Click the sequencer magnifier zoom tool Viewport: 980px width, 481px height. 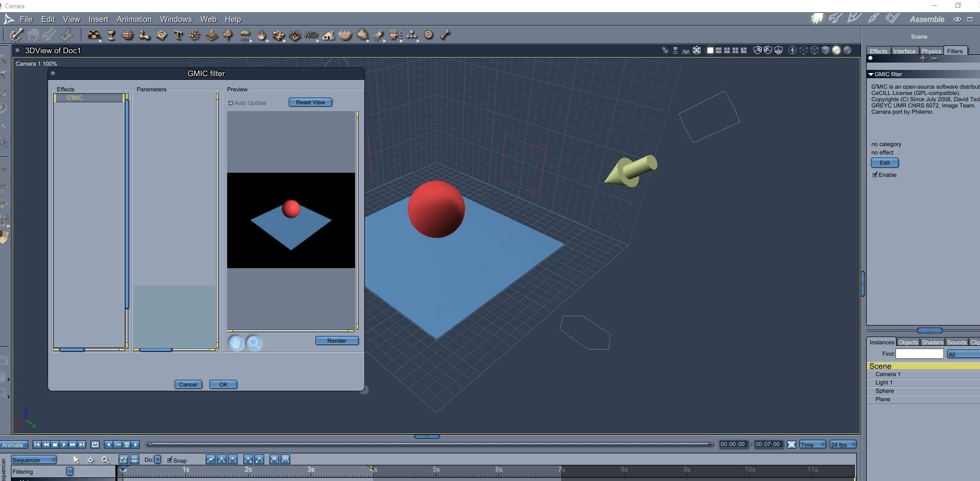coord(105,460)
